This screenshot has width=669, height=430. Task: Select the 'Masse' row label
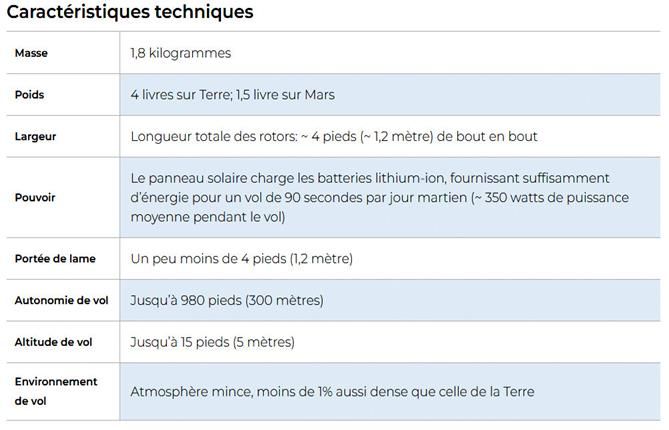click(31, 53)
